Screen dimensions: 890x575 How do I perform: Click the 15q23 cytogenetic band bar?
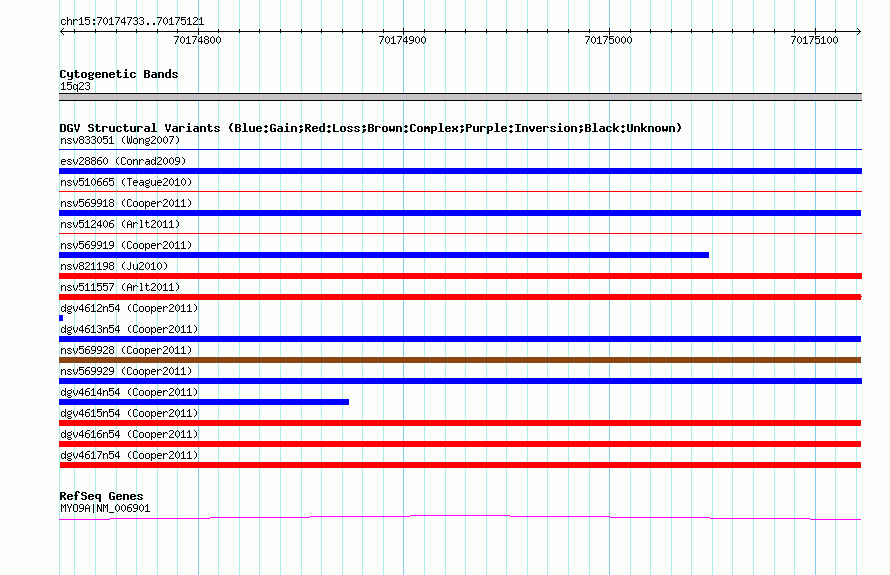(x=460, y=97)
